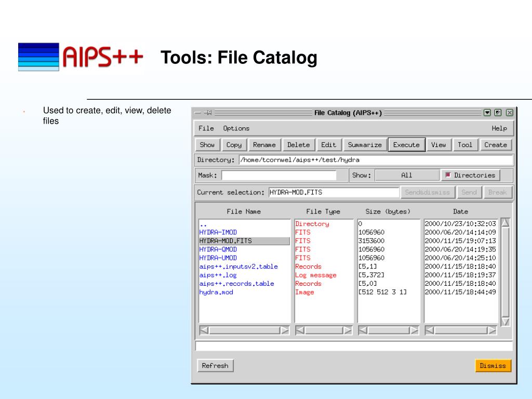The width and height of the screenshot is (532, 399).
Task: Open the File menu
Action: click(206, 128)
